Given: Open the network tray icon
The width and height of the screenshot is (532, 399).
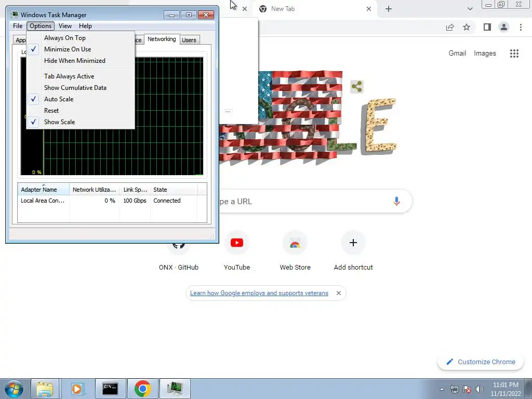Looking at the screenshot, I should click(454, 389).
